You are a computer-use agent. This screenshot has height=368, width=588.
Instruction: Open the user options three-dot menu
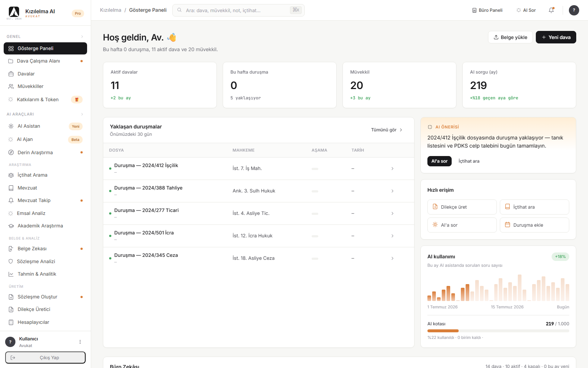[x=80, y=342]
